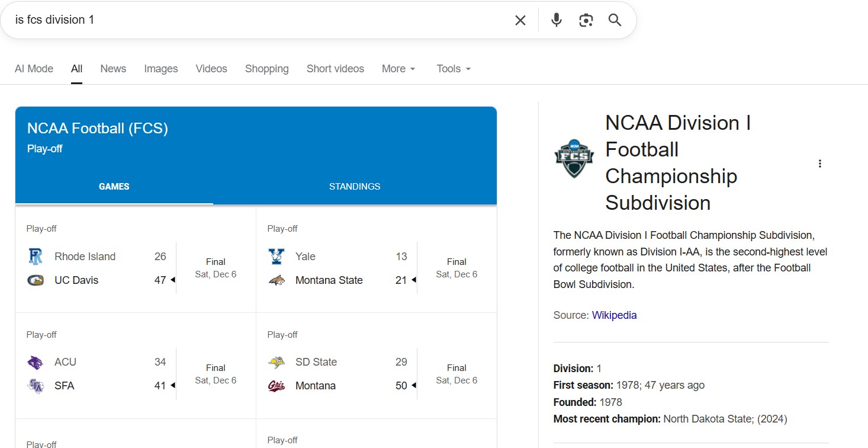Image resolution: width=868 pixels, height=448 pixels.
Task: Open the three-dot menu in knowledge panel
Action: (820, 162)
